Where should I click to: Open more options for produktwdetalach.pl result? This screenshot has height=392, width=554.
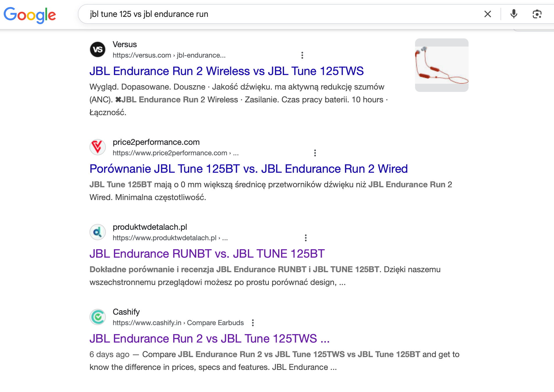pos(306,238)
